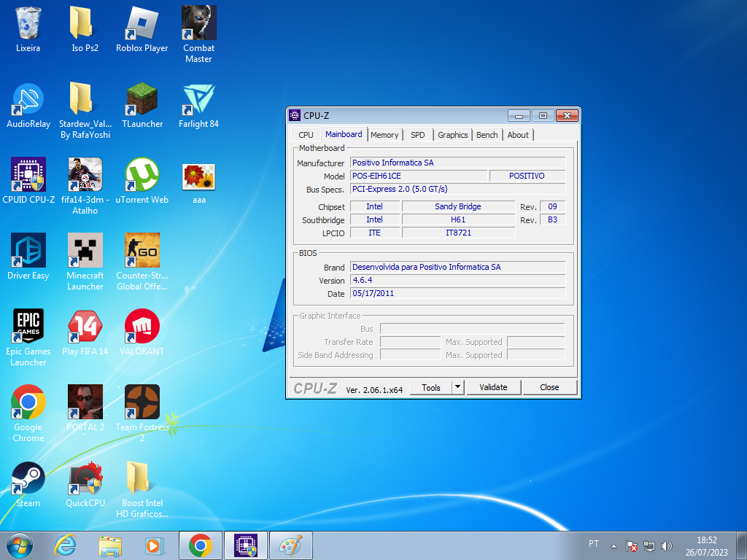Close CPU-Z with the title bar X
The height and width of the screenshot is (560, 747).
pyautogui.click(x=567, y=116)
